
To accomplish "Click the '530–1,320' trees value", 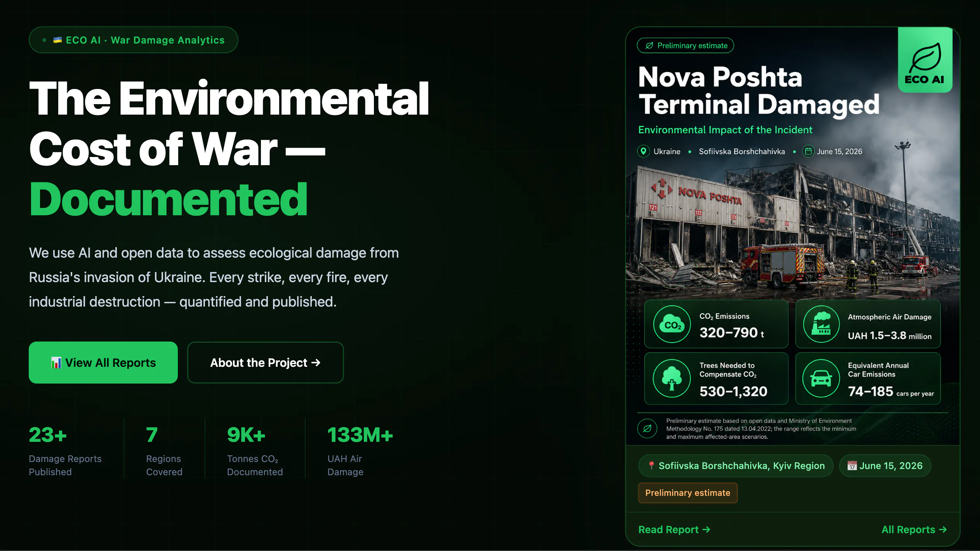I will [x=733, y=391].
